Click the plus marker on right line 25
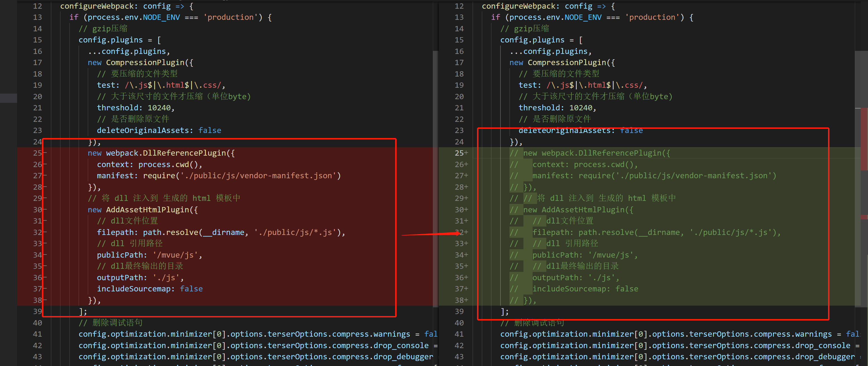Image resolution: width=868 pixels, height=366 pixels. tap(466, 153)
